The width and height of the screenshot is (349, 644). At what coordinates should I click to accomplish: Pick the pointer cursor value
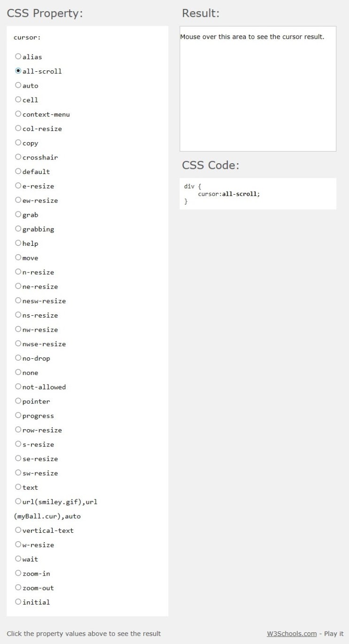(x=18, y=401)
